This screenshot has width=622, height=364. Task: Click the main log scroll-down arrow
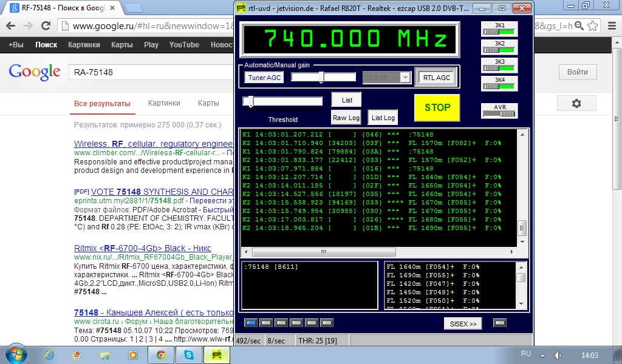point(522,242)
